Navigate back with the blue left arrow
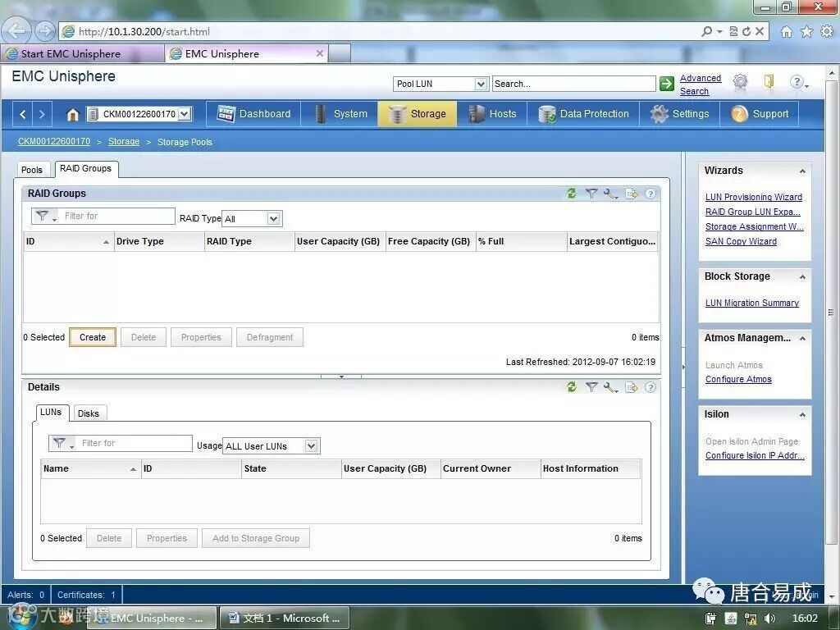Screen dimensions: 840x630 tap(22, 114)
